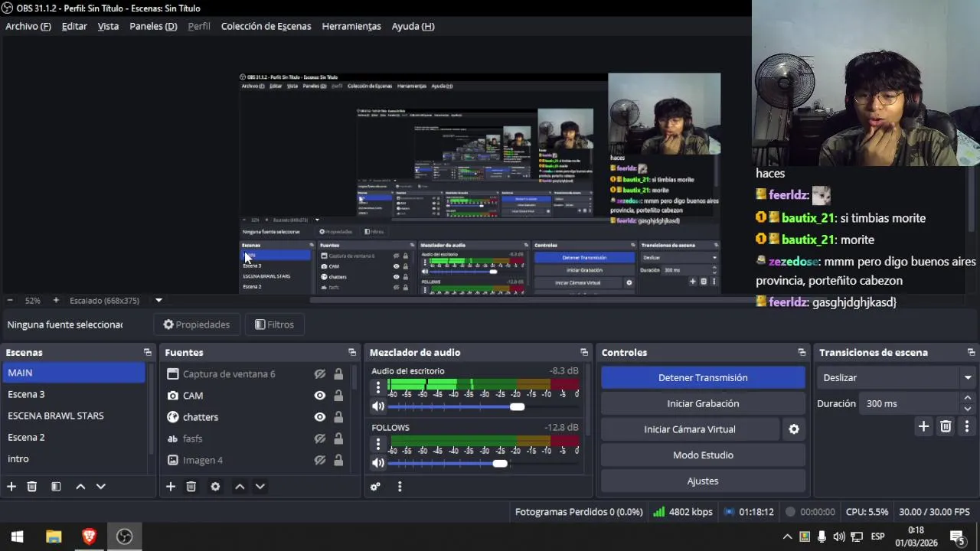Viewport: 980px width, 551px height.
Task: Zoom out preview with minus icon
Action: [10, 301]
